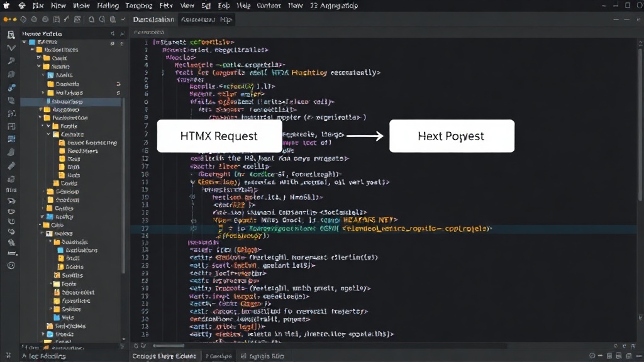The image size is (644, 362).
Task: Click the circular face icon ending the sidebar
Action: click(11, 266)
